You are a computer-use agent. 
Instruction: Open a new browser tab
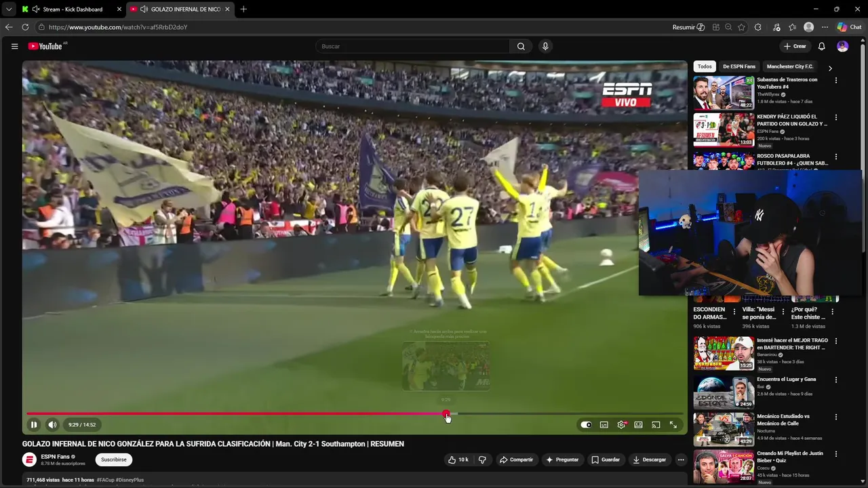pos(243,9)
